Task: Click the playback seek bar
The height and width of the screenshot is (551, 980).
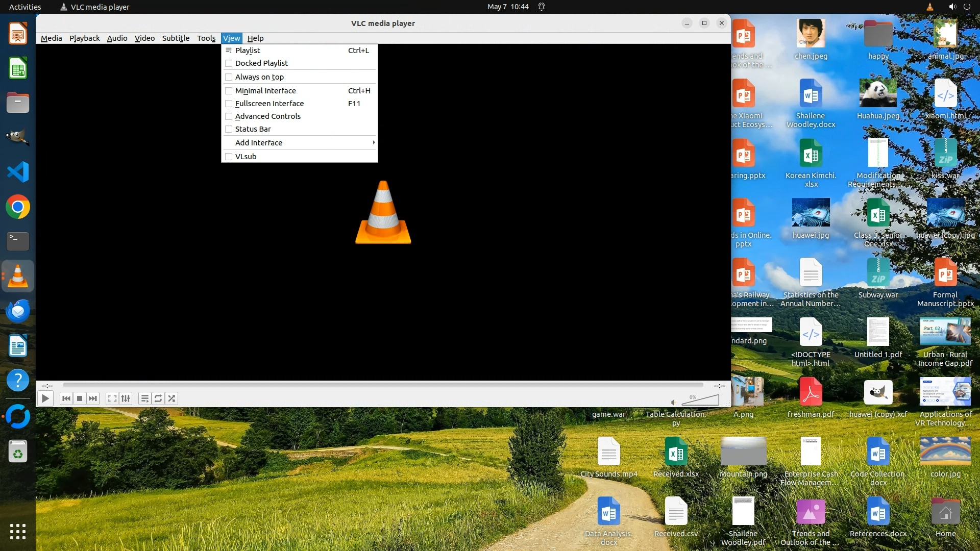Action: tap(383, 385)
